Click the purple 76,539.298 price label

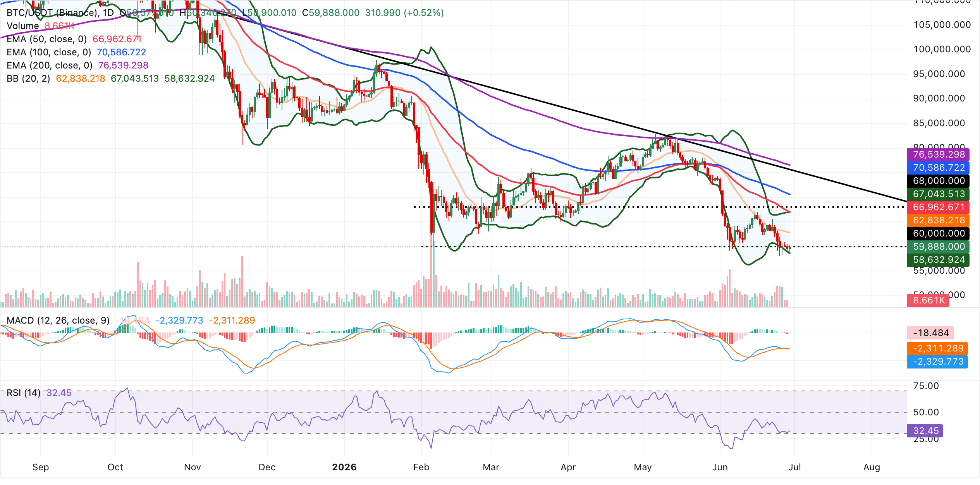click(x=938, y=154)
